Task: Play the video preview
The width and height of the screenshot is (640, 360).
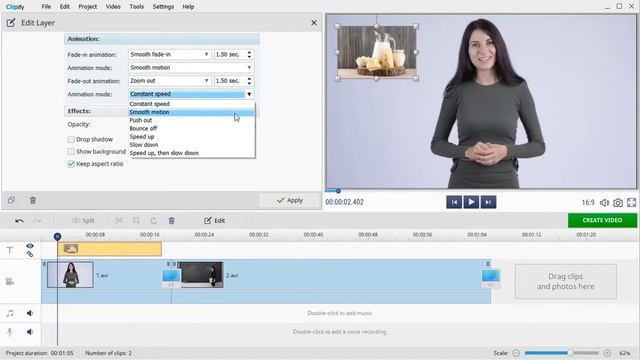Action: click(471, 202)
